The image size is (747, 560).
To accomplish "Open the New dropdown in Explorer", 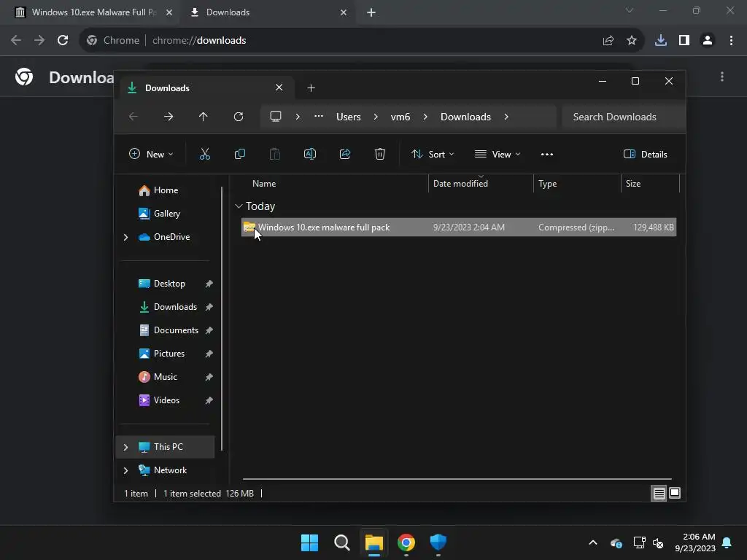I will (152, 154).
